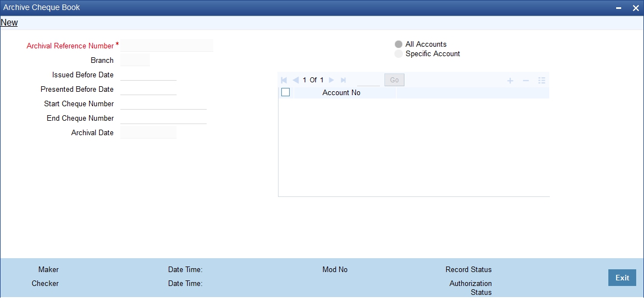This screenshot has width=644, height=301.
Task: Focus the Issued Before Date field
Action: [149, 75]
